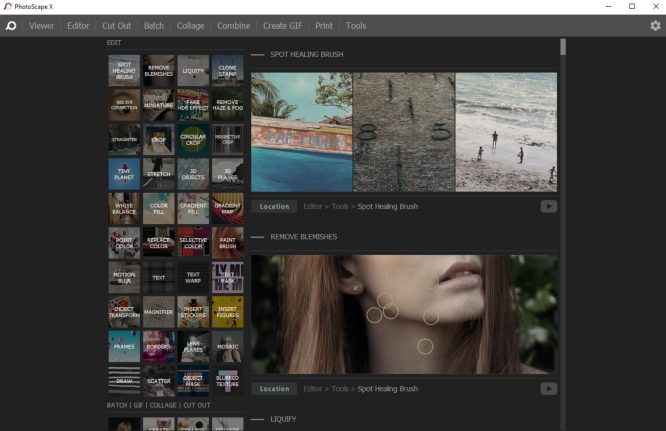Select the Liquify tool tile
This screenshot has width=666, height=431.
[x=193, y=70]
